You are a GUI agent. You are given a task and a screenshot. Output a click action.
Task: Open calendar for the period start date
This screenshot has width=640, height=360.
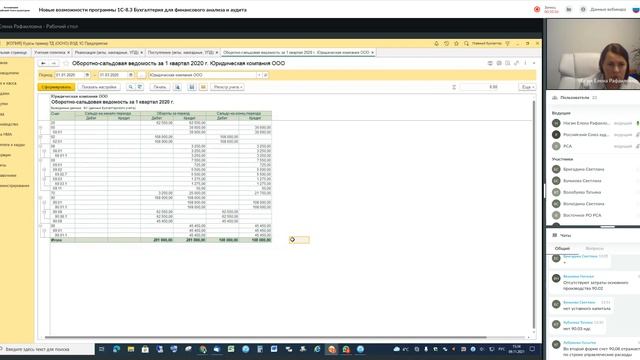(87, 75)
